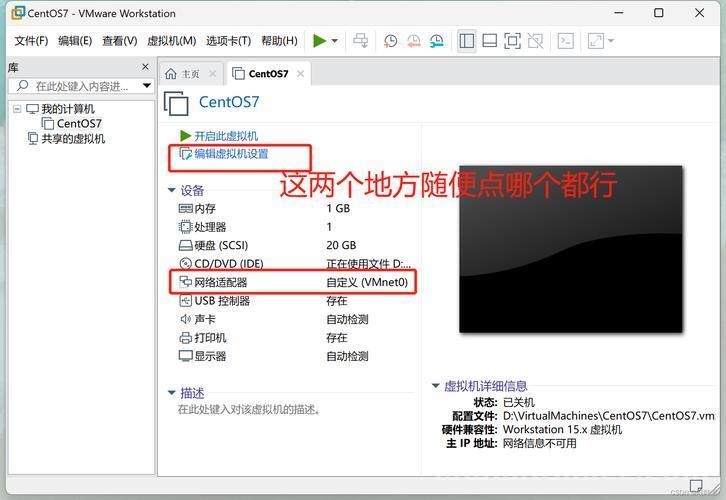Collapse the 设备 section
The width and height of the screenshot is (726, 500).
pos(172,190)
